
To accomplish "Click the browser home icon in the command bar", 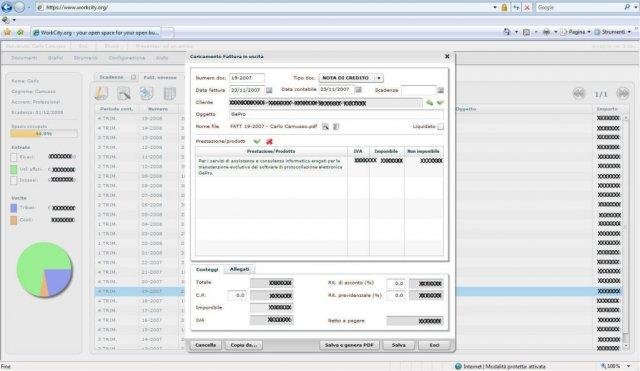I will pos(507,32).
